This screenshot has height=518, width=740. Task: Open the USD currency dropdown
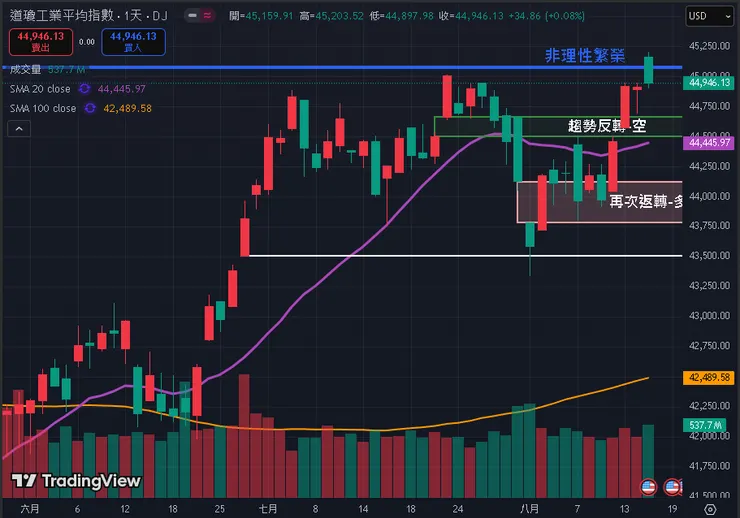coord(709,16)
